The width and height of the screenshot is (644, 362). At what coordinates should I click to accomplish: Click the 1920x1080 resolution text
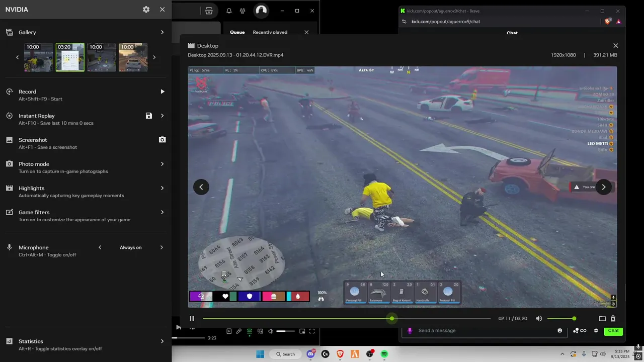[563, 55]
